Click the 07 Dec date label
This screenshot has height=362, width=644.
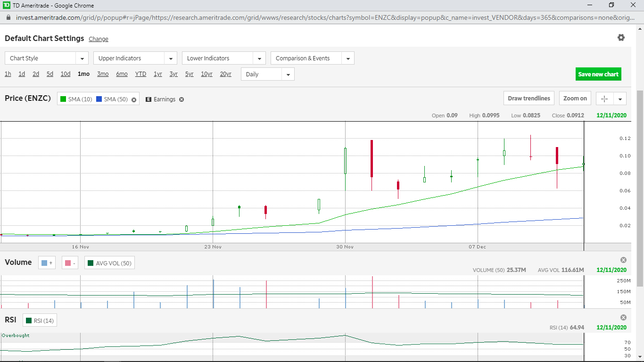click(477, 247)
